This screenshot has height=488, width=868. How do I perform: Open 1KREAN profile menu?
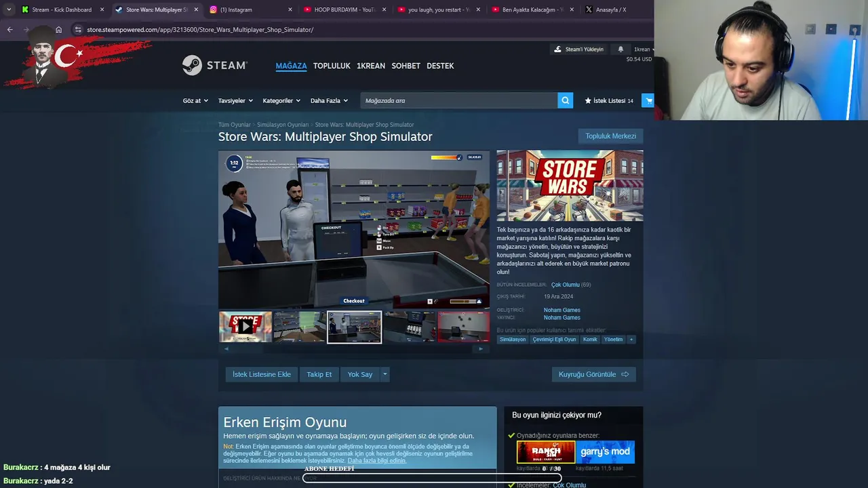pos(371,66)
